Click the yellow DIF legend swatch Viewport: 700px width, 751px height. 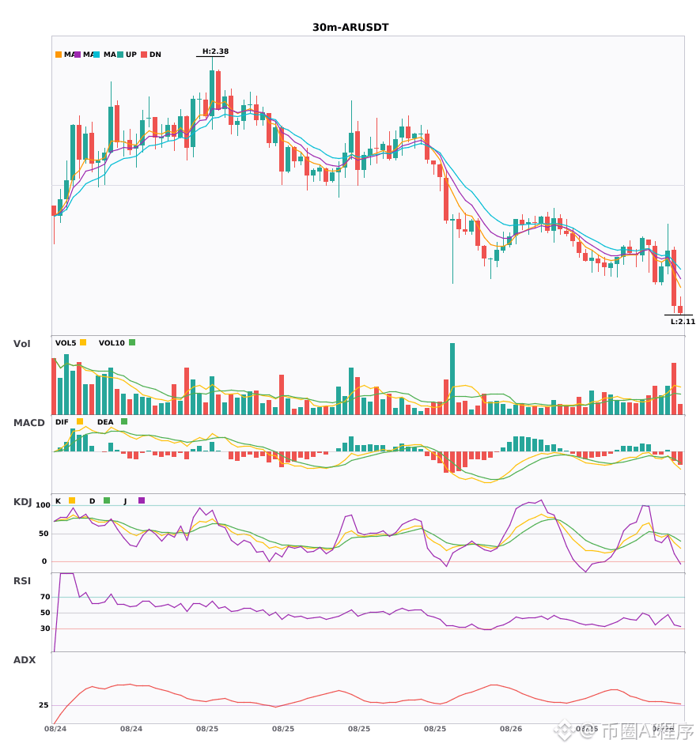pyautogui.click(x=80, y=421)
